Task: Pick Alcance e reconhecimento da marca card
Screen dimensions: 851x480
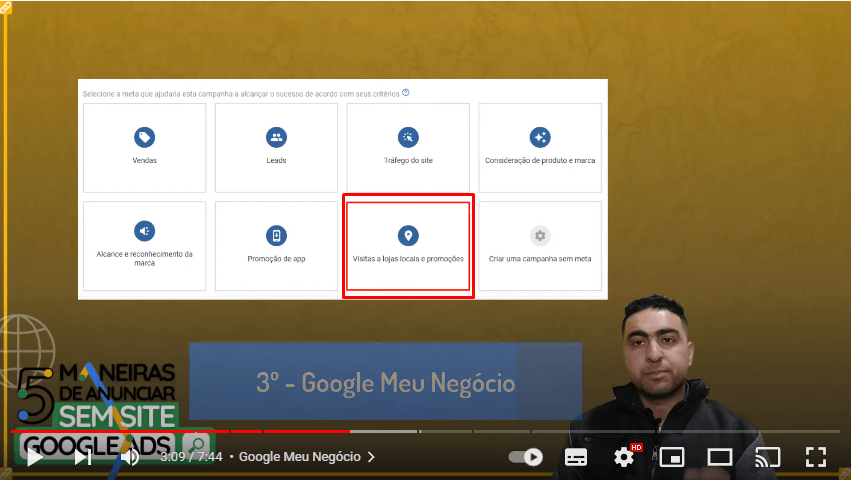Action: pyautogui.click(x=144, y=246)
